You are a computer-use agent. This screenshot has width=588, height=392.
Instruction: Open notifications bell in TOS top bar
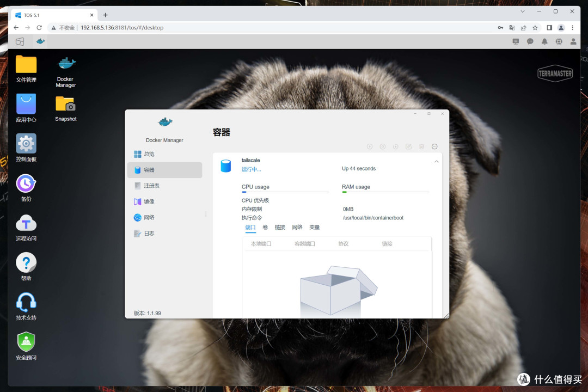pos(544,41)
